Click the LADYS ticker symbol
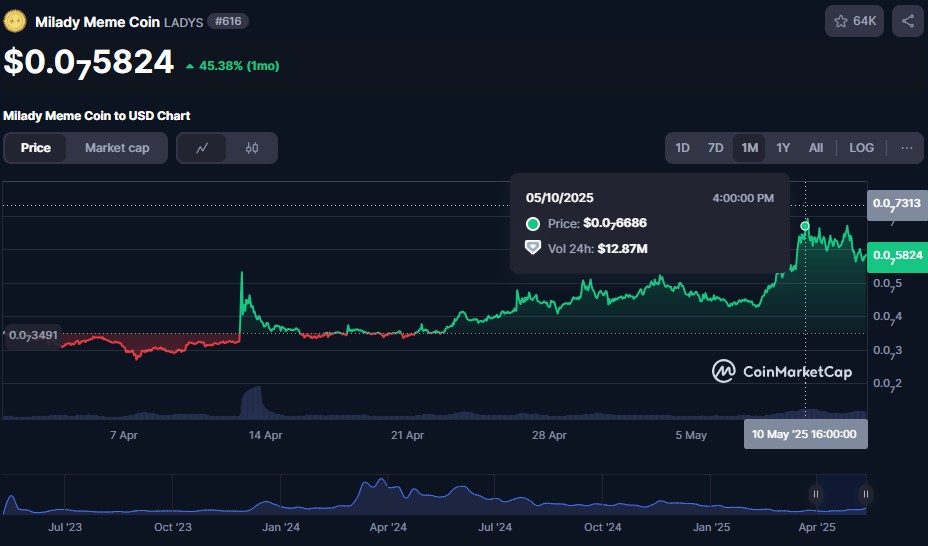 (183, 22)
